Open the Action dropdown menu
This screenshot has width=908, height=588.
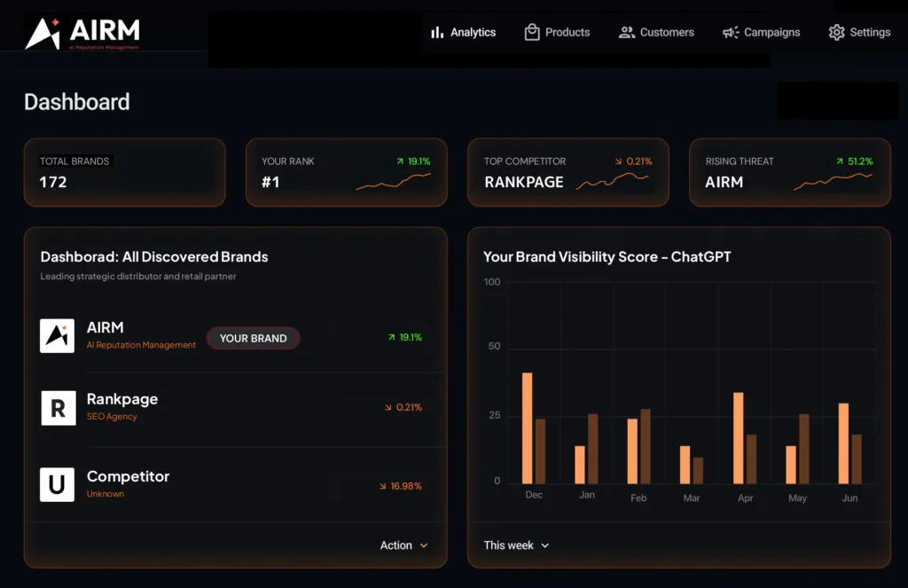point(403,545)
